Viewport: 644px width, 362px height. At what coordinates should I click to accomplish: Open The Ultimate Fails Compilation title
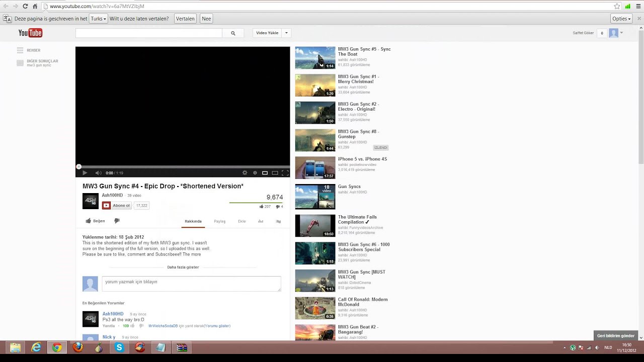click(x=357, y=219)
